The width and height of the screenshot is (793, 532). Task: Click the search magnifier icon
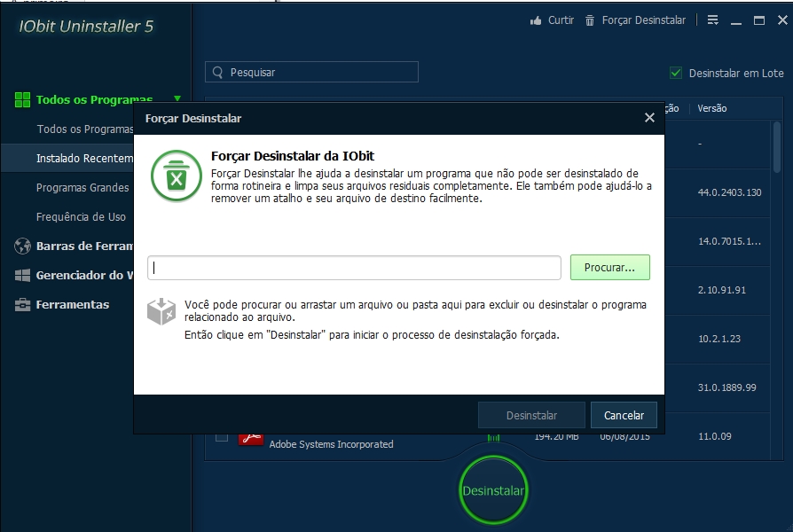pyautogui.click(x=217, y=73)
